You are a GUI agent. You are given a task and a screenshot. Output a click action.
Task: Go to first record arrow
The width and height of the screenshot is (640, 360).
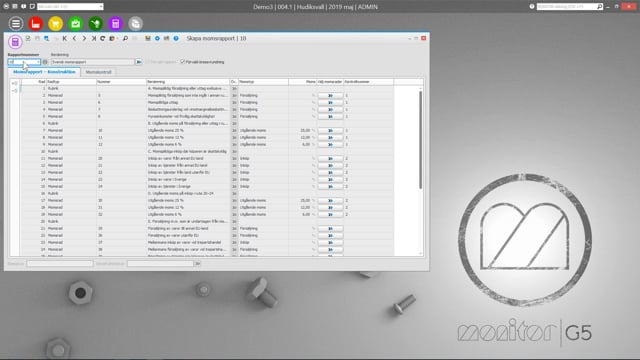tap(64, 38)
